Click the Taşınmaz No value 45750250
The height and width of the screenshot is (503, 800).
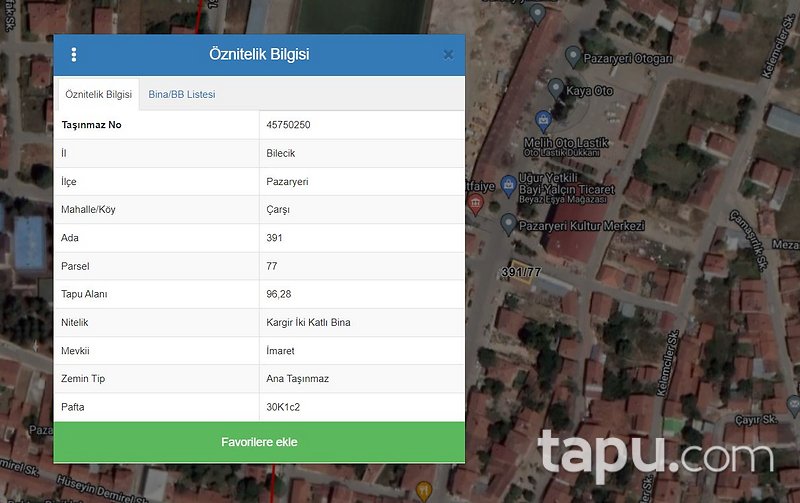288,125
